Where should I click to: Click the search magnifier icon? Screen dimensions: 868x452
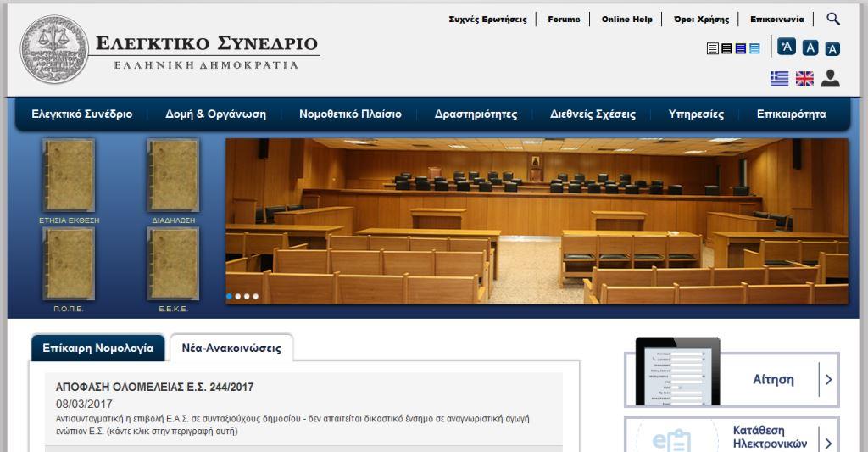832,19
